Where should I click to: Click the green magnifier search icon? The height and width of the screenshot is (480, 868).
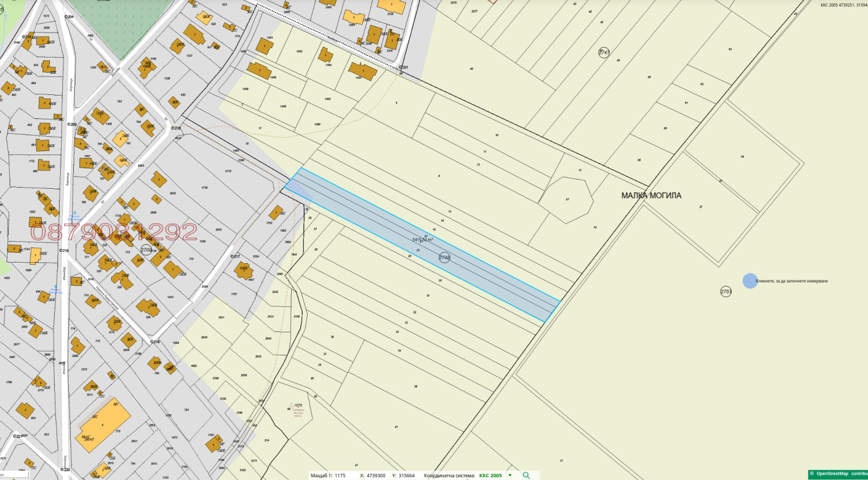[526, 475]
